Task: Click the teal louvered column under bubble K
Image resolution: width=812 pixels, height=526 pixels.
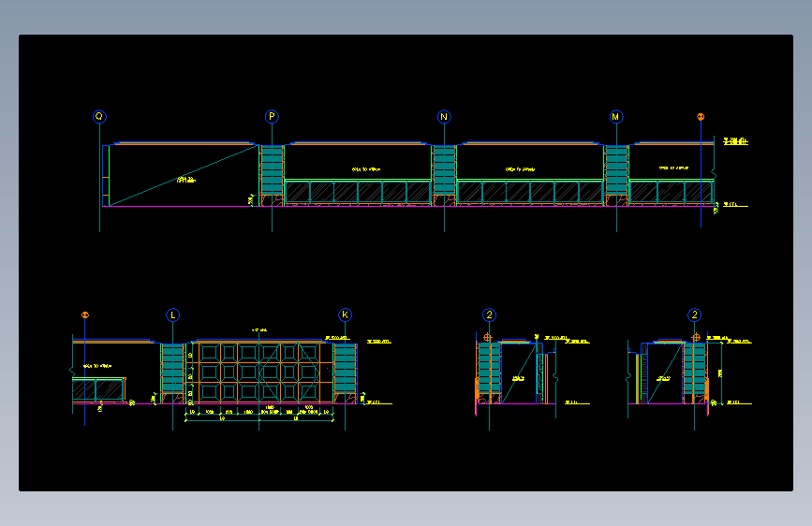Action: 345,369
